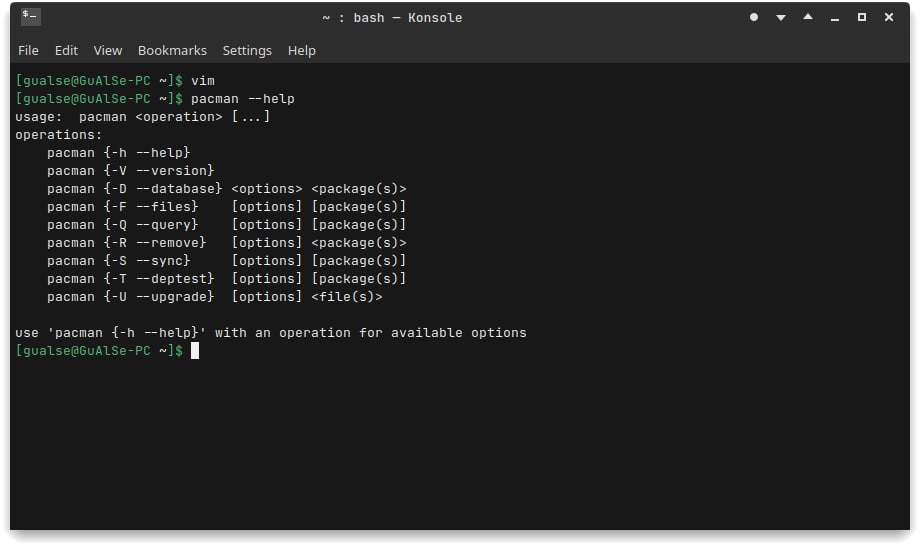Open the Settings menu
The height and width of the screenshot is (544, 920).
pos(247,50)
